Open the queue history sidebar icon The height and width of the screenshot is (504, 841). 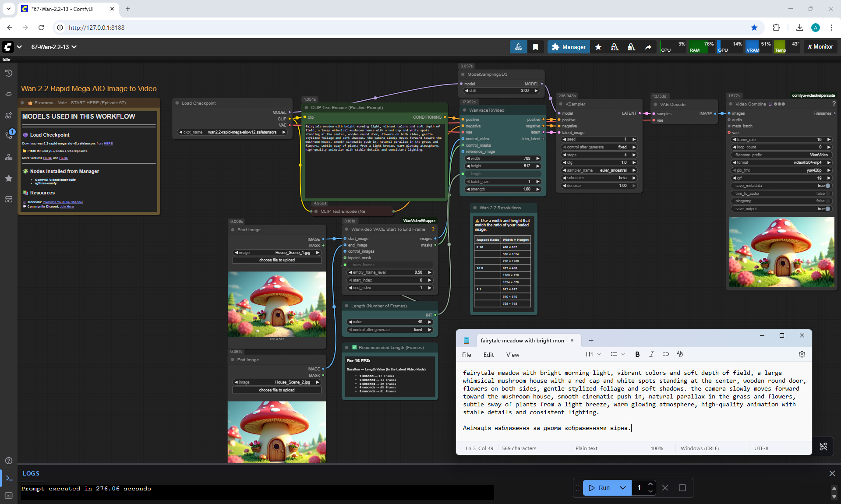point(9,73)
